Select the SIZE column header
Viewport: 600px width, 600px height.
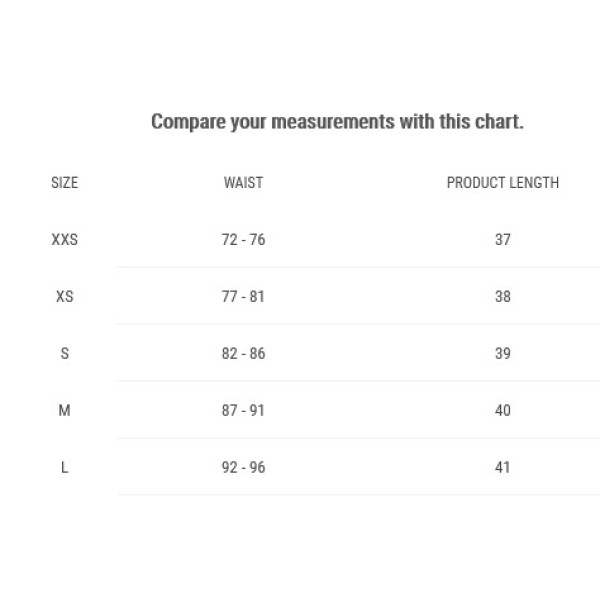pyautogui.click(x=65, y=183)
